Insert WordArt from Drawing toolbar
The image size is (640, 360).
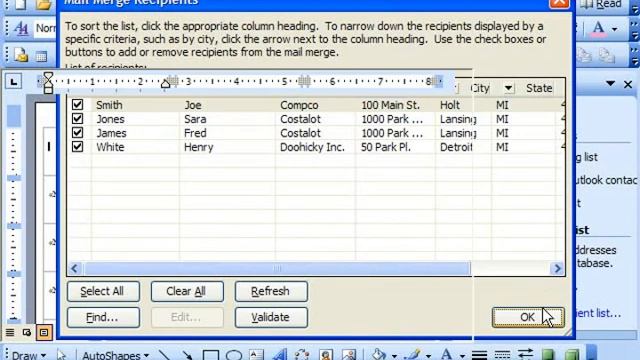(x=280, y=355)
